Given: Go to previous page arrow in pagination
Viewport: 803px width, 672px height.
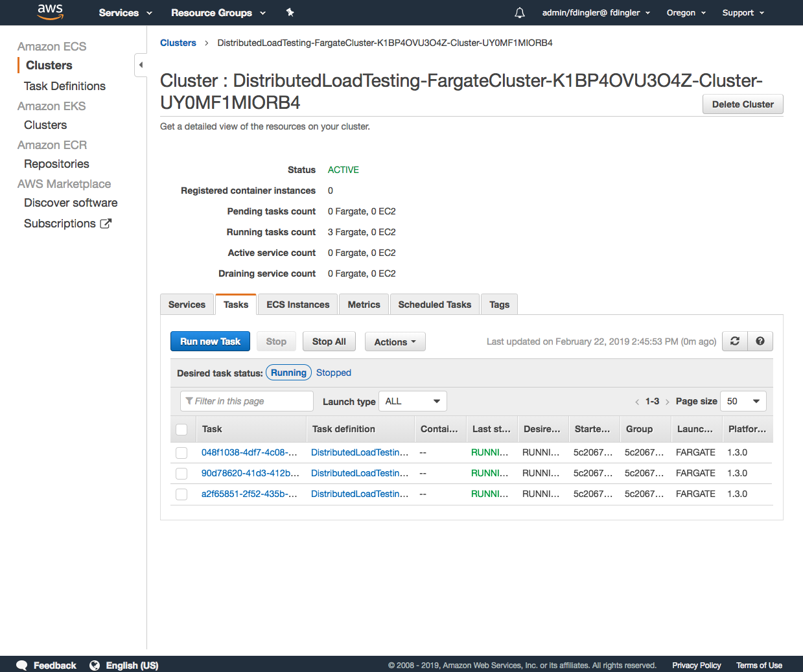Looking at the screenshot, I should [637, 402].
